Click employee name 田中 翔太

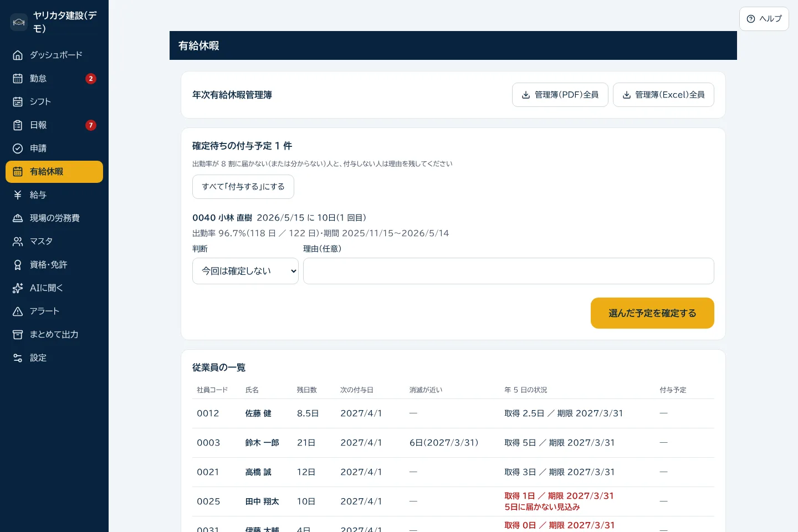(x=262, y=502)
